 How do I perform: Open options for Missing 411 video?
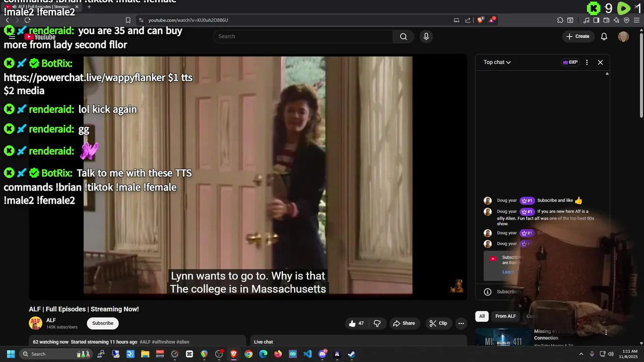(x=606, y=332)
